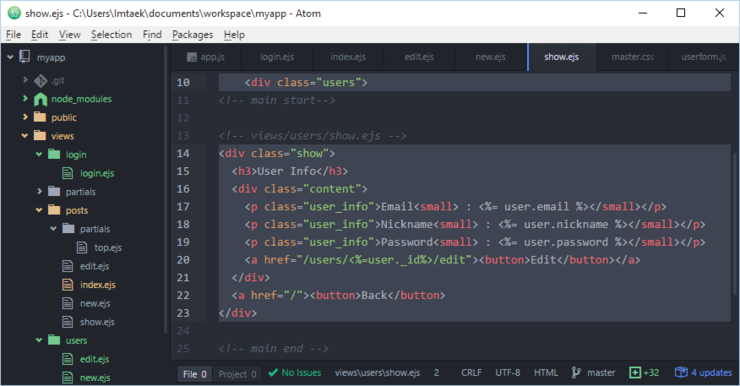
Task: Expand the node_modules folder chevron
Action: tap(25, 98)
